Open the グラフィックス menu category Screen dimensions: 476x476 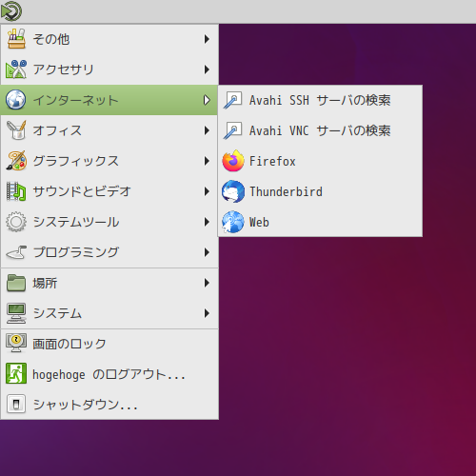109,161
